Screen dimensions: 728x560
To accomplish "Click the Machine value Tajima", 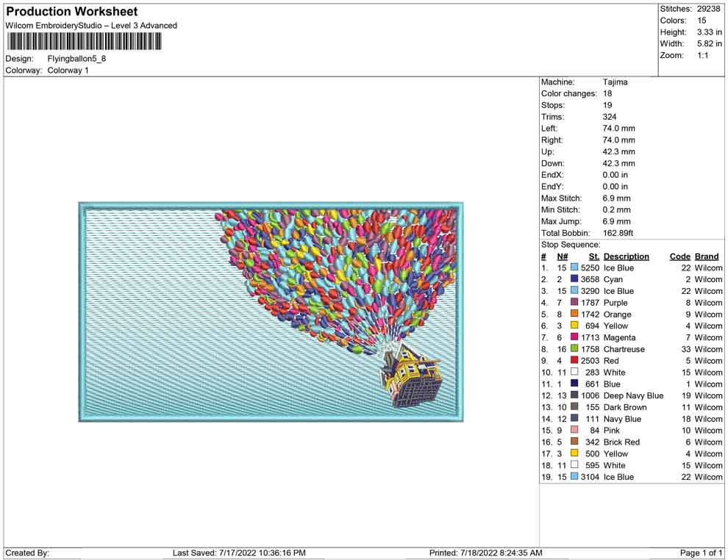I will [x=615, y=82].
